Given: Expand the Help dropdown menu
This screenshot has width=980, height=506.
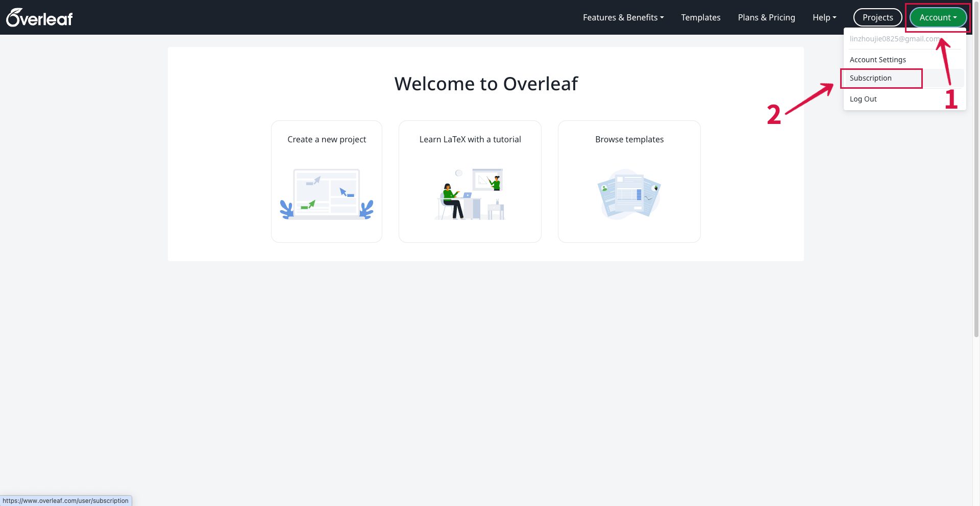Looking at the screenshot, I should [x=824, y=17].
